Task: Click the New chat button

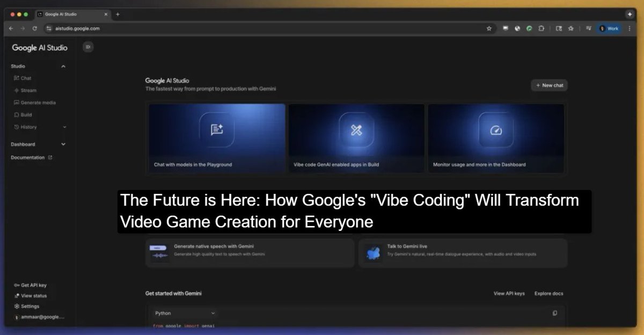Action: pyautogui.click(x=549, y=85)
